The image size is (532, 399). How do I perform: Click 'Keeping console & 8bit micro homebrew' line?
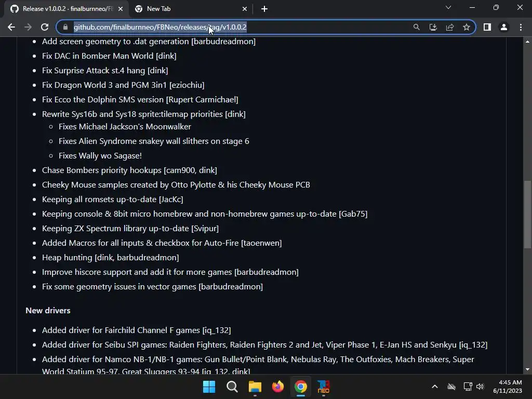(205, 214)
